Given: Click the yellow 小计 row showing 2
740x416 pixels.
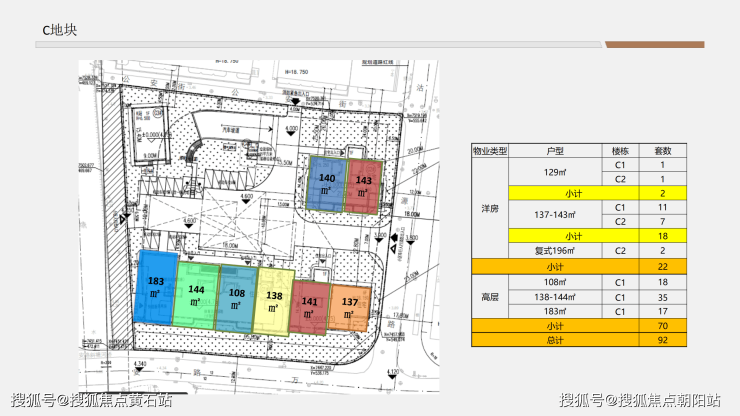Looking at the screenshot, I should click(597, 194).
